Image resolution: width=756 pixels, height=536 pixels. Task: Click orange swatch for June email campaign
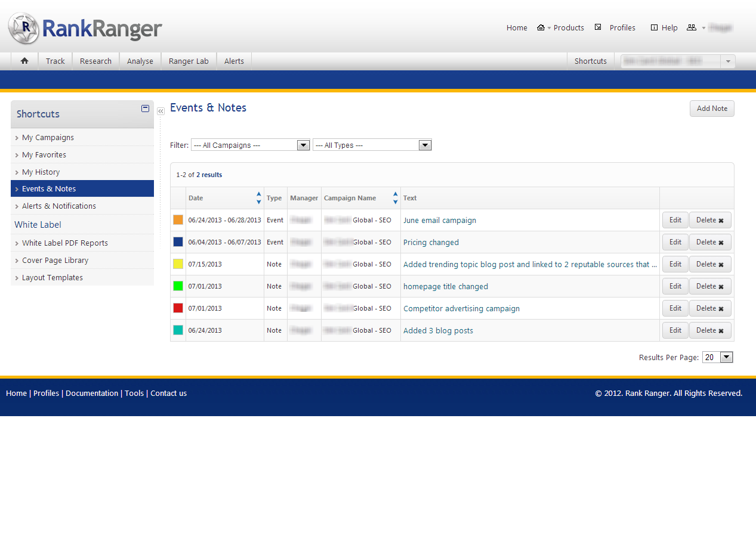tap(178, 220)
